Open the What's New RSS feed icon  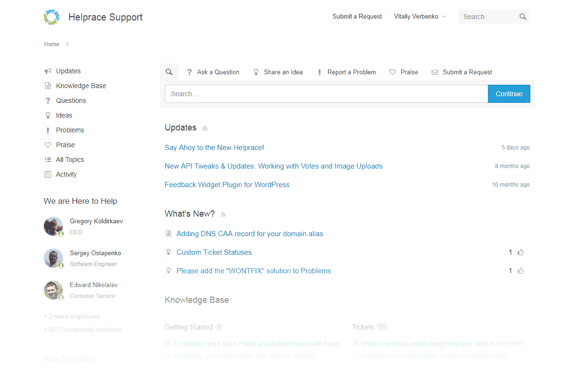tap(223, 214)
